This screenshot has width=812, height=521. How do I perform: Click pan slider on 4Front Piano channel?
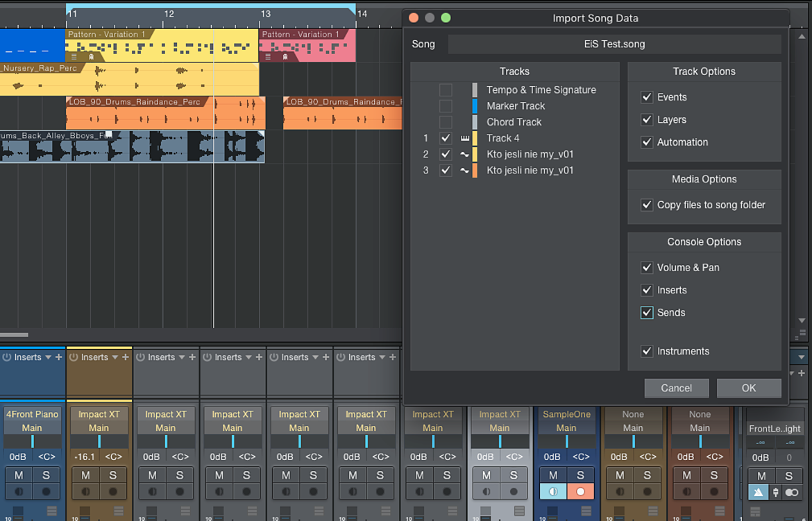click(x=32, y=442)
